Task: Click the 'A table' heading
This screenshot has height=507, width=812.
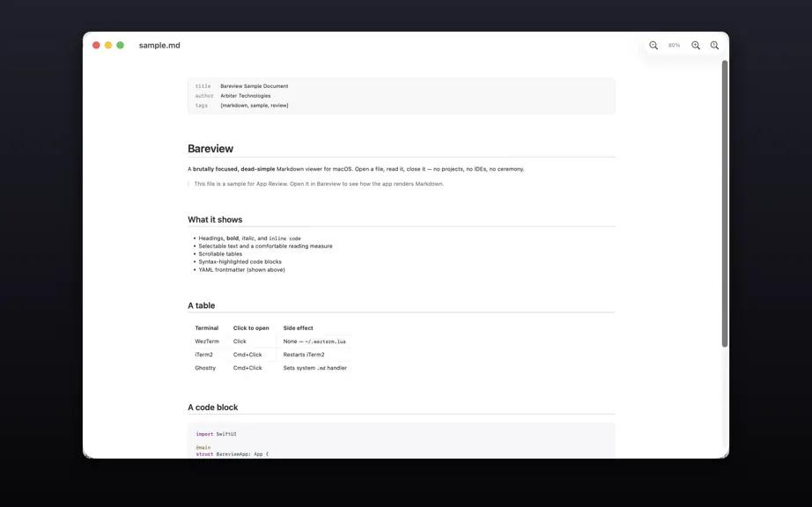Action: 201,305
